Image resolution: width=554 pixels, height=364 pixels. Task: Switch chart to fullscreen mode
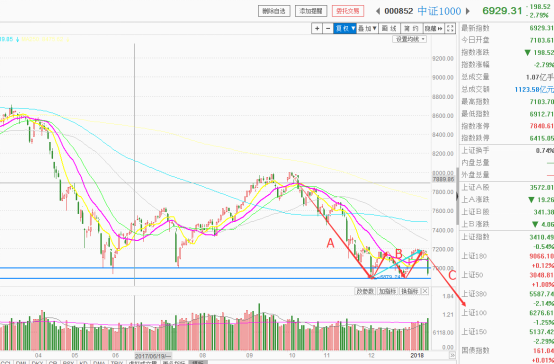pos(450,29)
